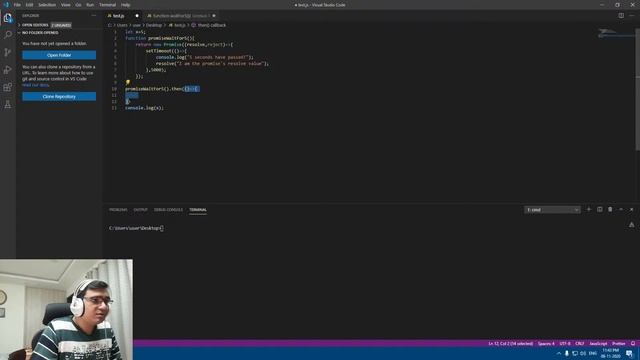640x360 pixels.
Task: Open the Windows action center icon
Action: point(629,353)
